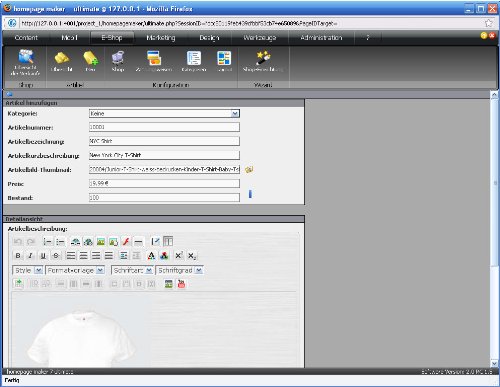Screen dimensions: 500x387
Task: Browse for thumbnail image folder icon
Action: [249, 170]
